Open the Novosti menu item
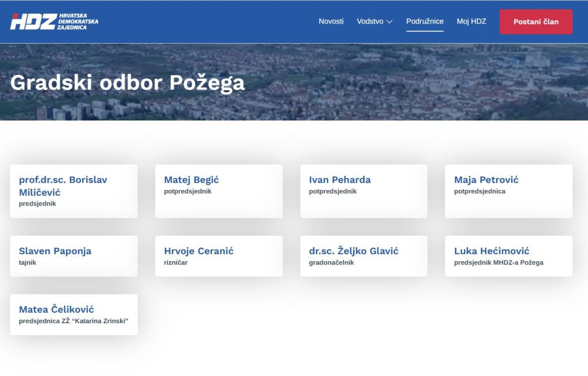Image resolution: width=588 pixels, height=376 pixels. click(x=331, y=21)
